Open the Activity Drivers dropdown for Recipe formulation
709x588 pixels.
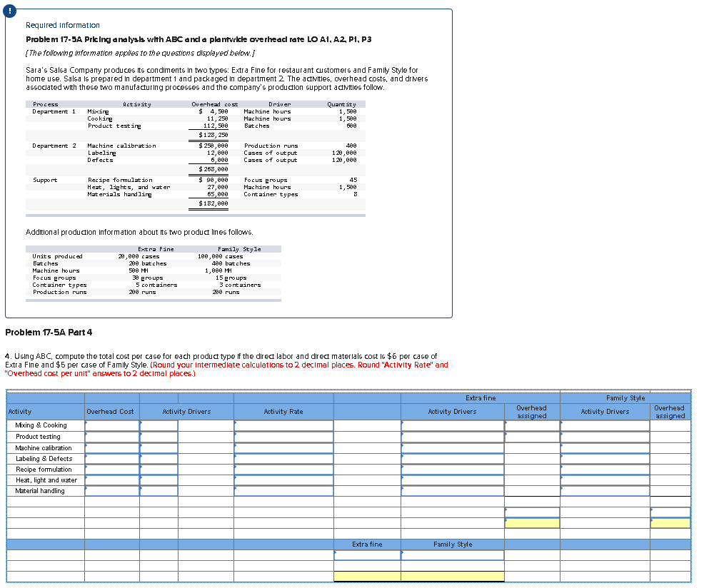point(157,469)
